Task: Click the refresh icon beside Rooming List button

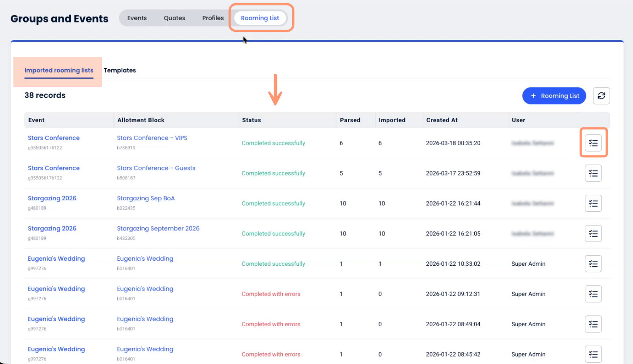Action: pyautogui.click(x=601, y=96)
